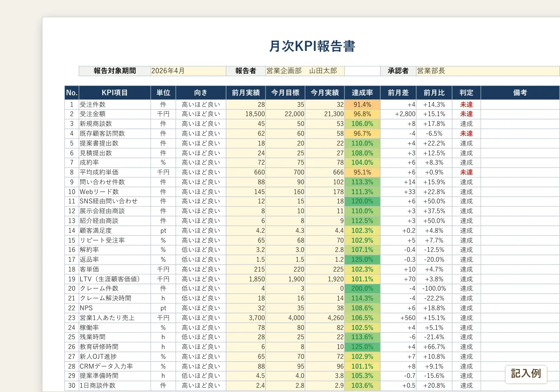Select the "クレーム解決時間" KPI cell
Screen dimensions: 560x392
coord(115,298)
